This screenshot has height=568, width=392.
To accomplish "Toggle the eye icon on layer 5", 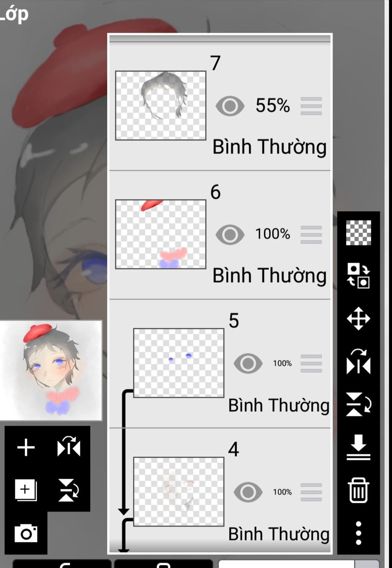I will [x=248, y=363].
